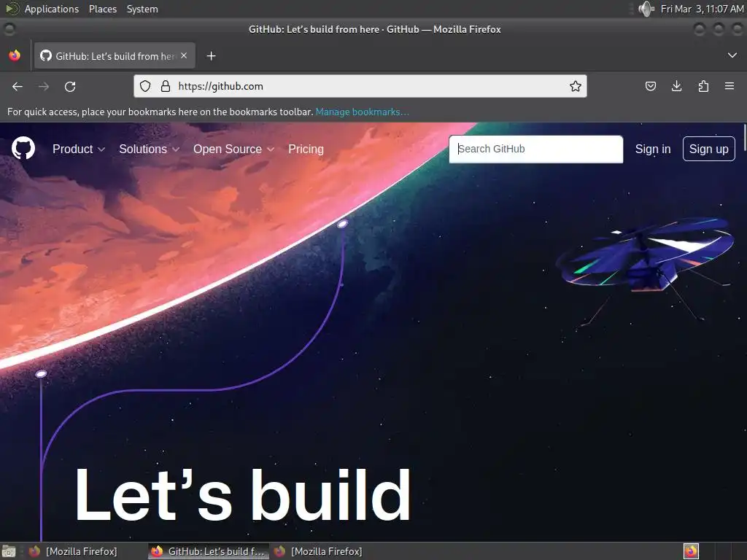Open the Applications menu
The image size is (747, 560).
coord(52,9)
